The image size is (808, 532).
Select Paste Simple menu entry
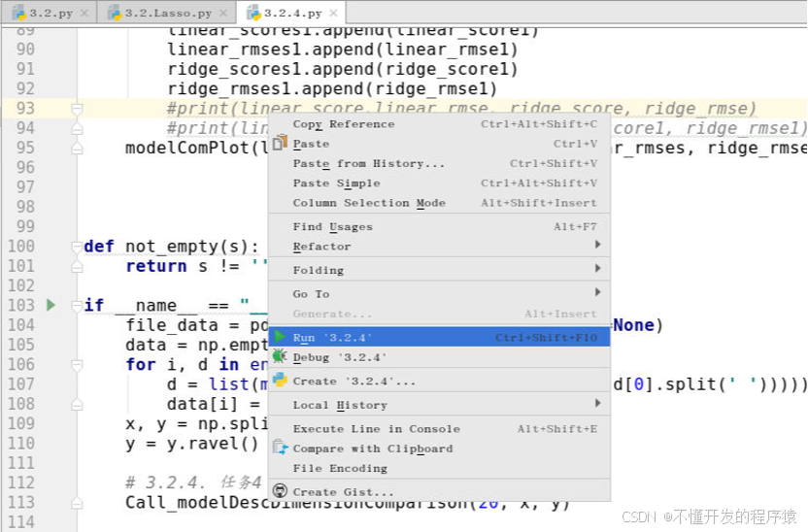(x=439, y=183)
